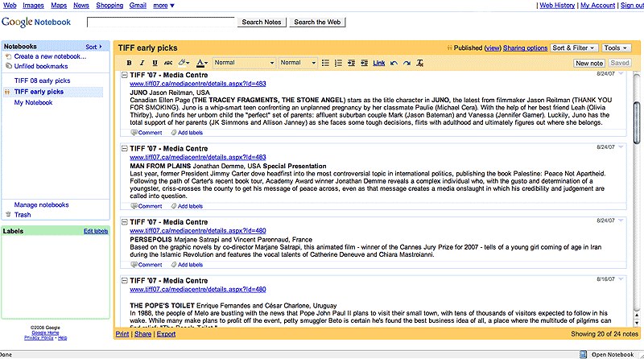Open the font style Normal dropdown

point(244,63)
